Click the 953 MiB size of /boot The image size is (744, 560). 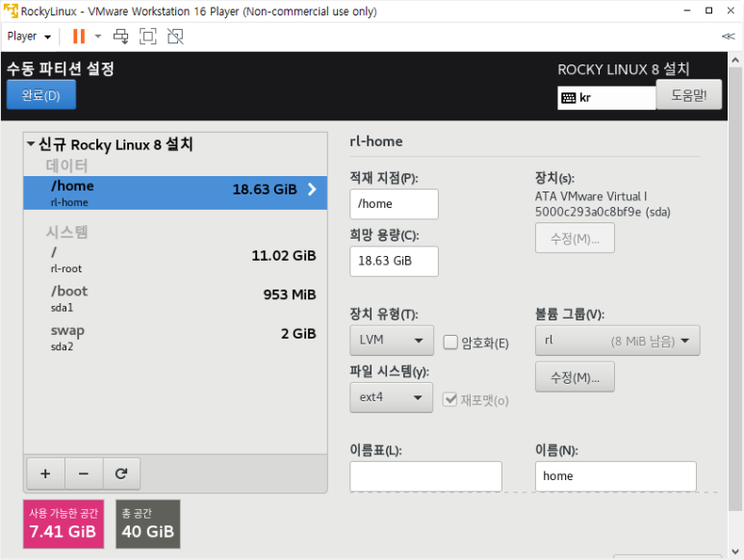pos(290,295)
